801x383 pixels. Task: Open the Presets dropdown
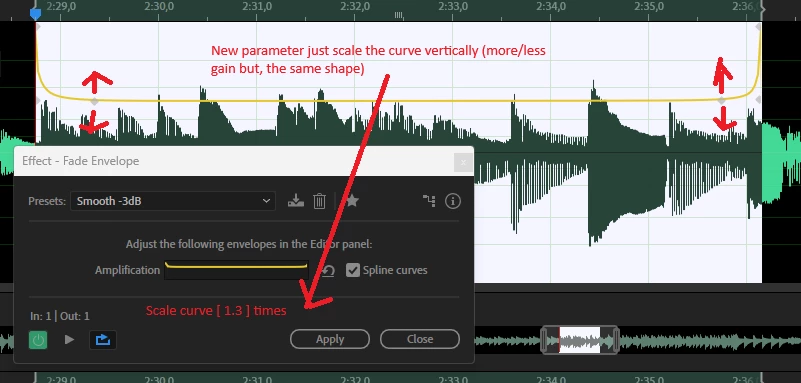pos(173,201)
